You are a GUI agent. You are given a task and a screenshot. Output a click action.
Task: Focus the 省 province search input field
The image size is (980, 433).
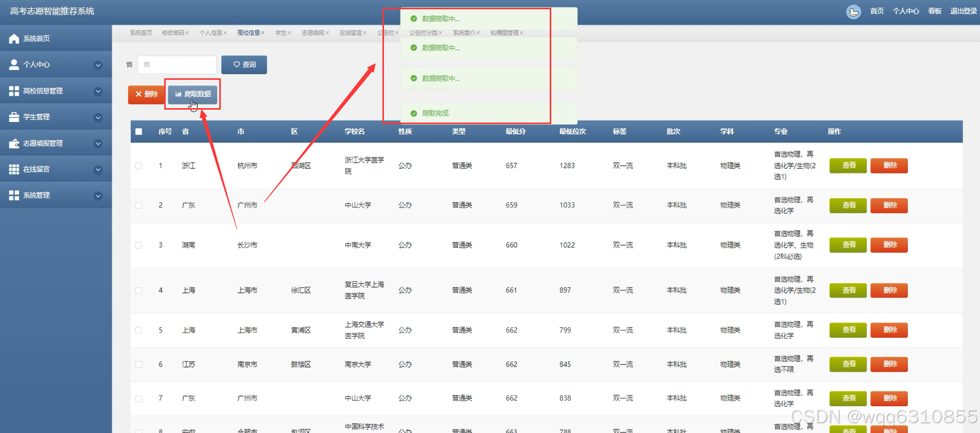[177, 65]
